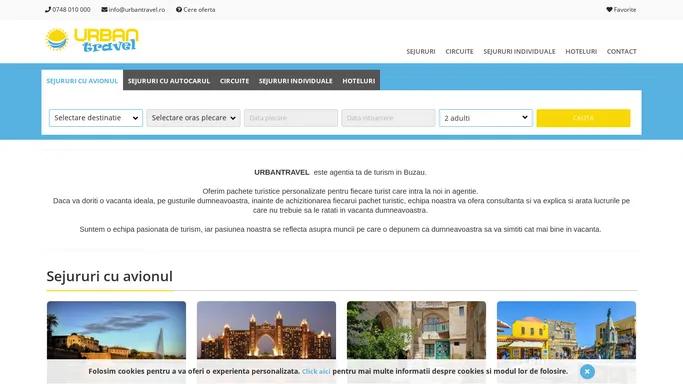Open the Hoteluri search tab
683x384 pixels.
click(x=358, y=81)
